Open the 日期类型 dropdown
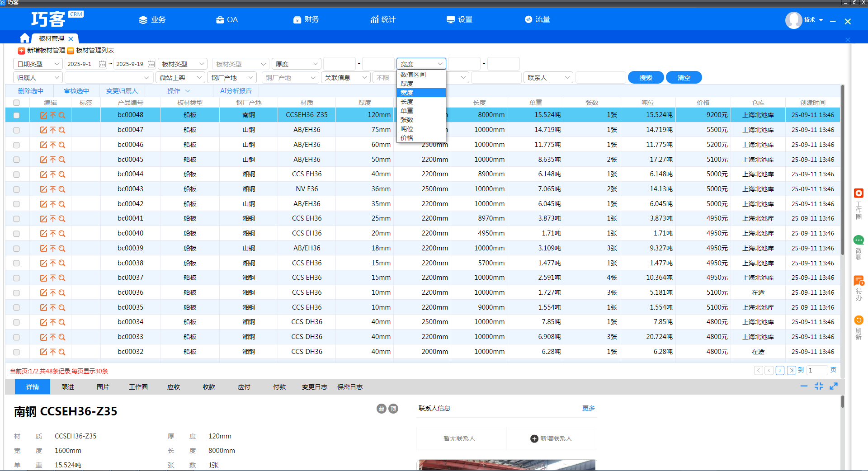The height and width of the screenshot is (471, 868). [x=38, y=64]
